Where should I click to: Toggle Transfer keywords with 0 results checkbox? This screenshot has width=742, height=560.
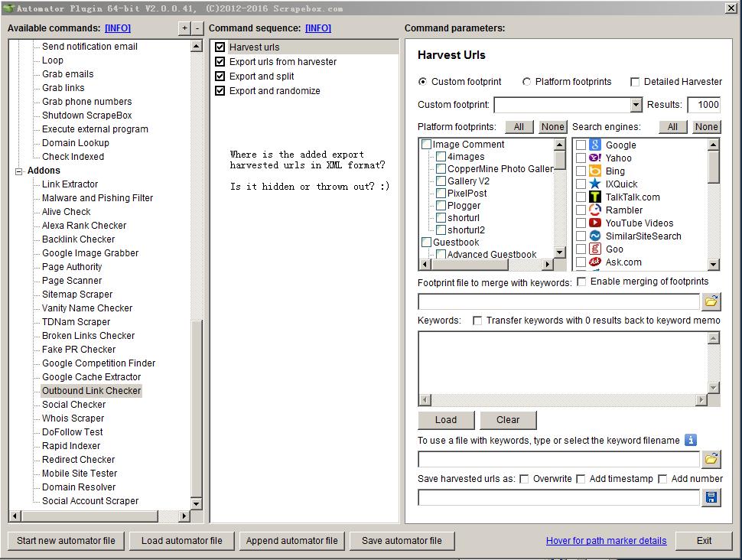(477, 321)
